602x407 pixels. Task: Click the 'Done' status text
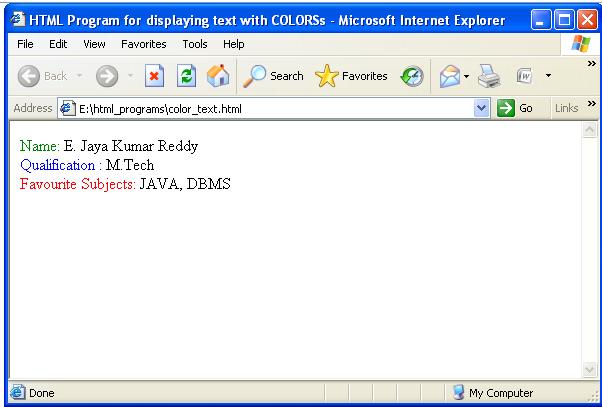[41, 393]
